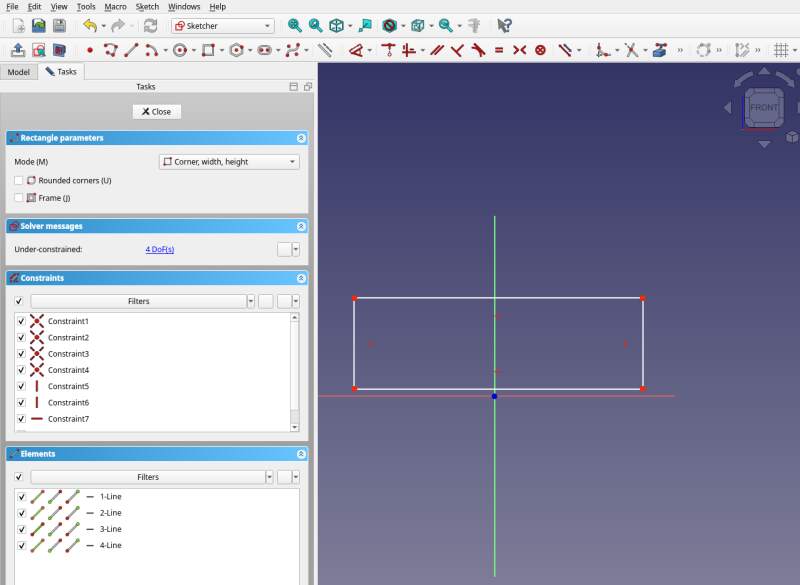Click the Close button in Tasks panel
The height and width of the screenshot is (585, 800).
156,111
